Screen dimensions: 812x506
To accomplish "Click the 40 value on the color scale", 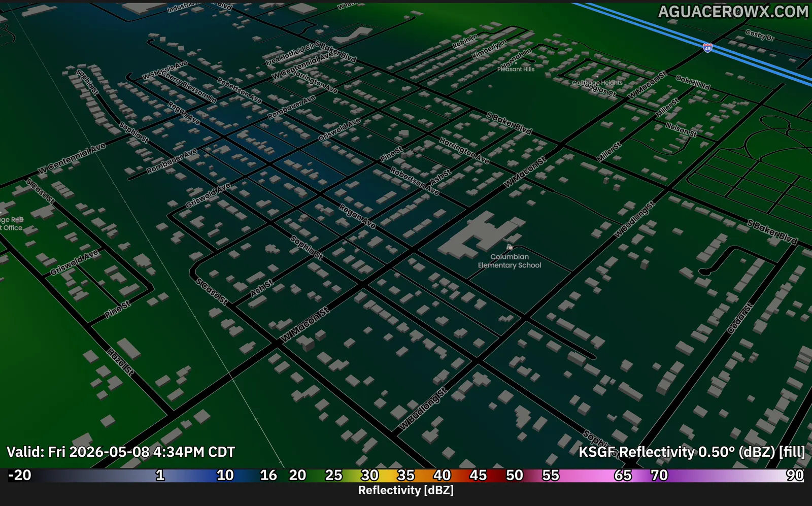I will pyautogui.click(x=442, y=475).
